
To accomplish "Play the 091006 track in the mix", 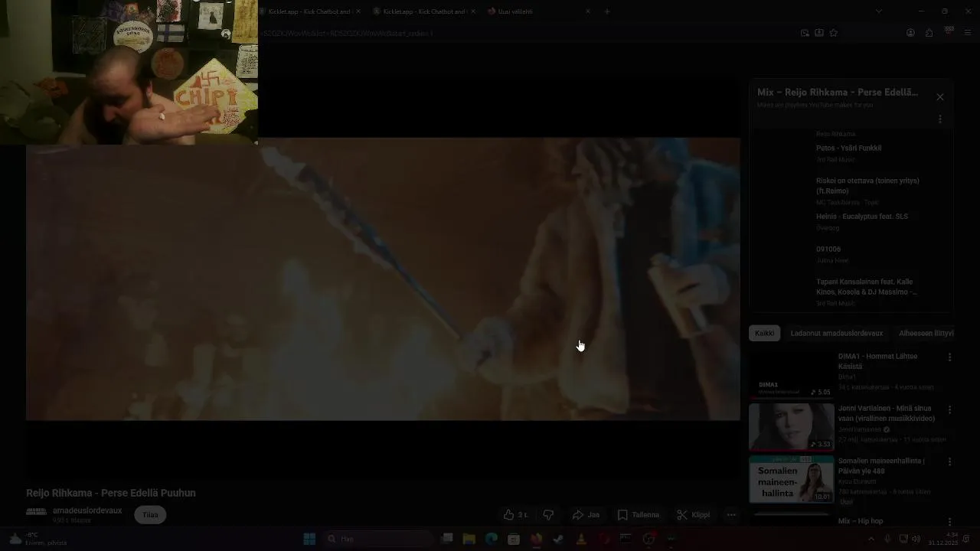I will [x=828, y=249].
